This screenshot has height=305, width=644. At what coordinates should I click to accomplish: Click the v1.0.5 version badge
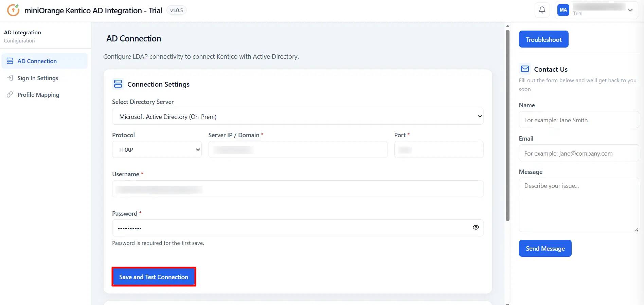pyautogui.click(x=176, y=11)
